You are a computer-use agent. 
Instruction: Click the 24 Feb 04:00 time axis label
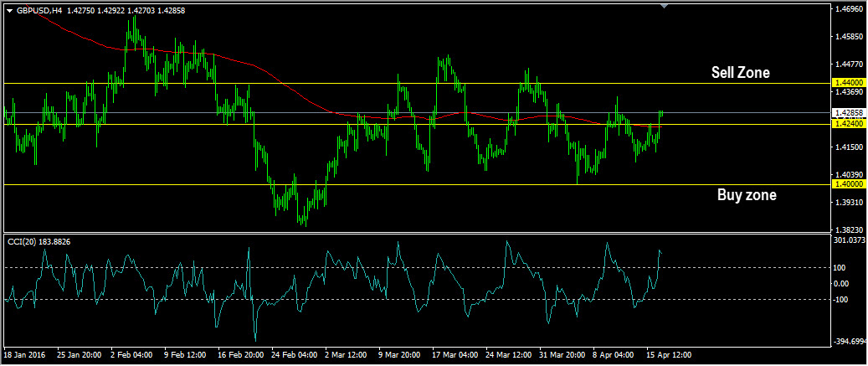click(292, 355)
